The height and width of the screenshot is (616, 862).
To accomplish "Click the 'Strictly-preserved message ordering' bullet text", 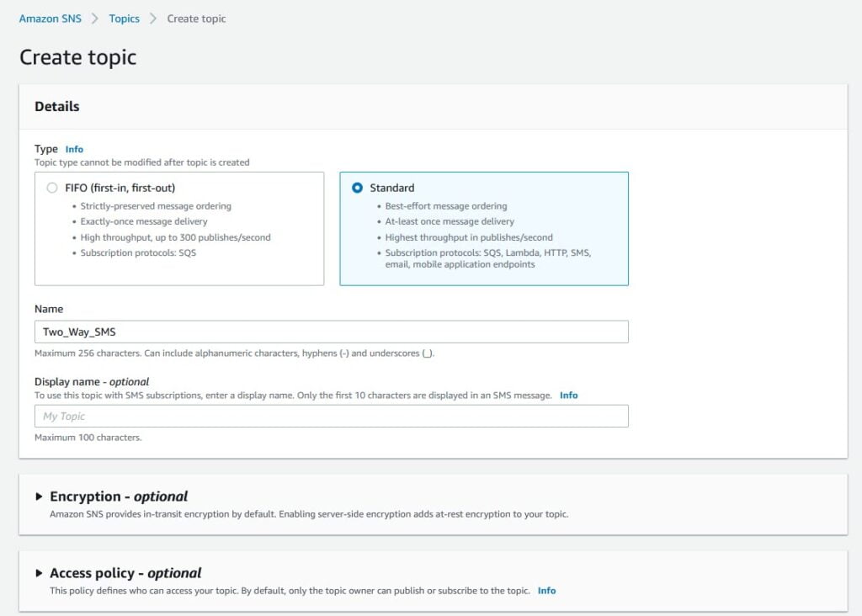I will coord(156,206).
